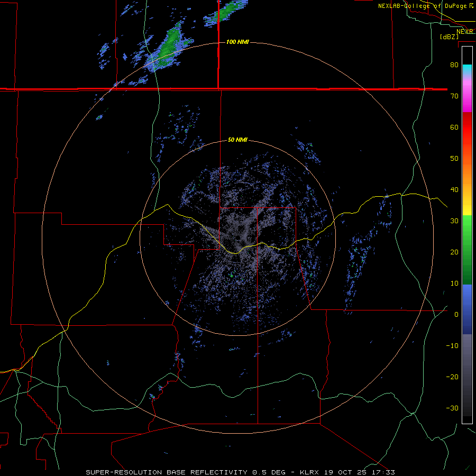Click the -30 value on the dBZ scale
Image resolution: width=476 pixels, height=476 pixels.
tap(452, 408)
